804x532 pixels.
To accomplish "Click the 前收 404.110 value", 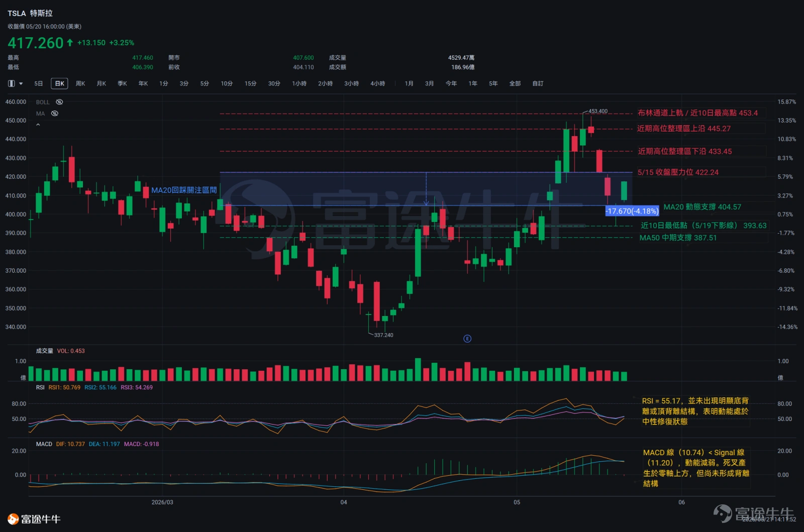I will pos(304,67).
